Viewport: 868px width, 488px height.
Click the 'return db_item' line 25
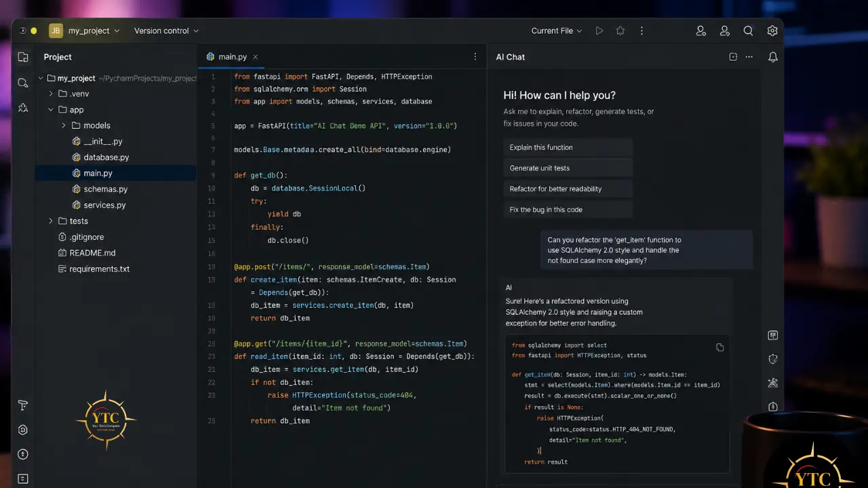280,421
